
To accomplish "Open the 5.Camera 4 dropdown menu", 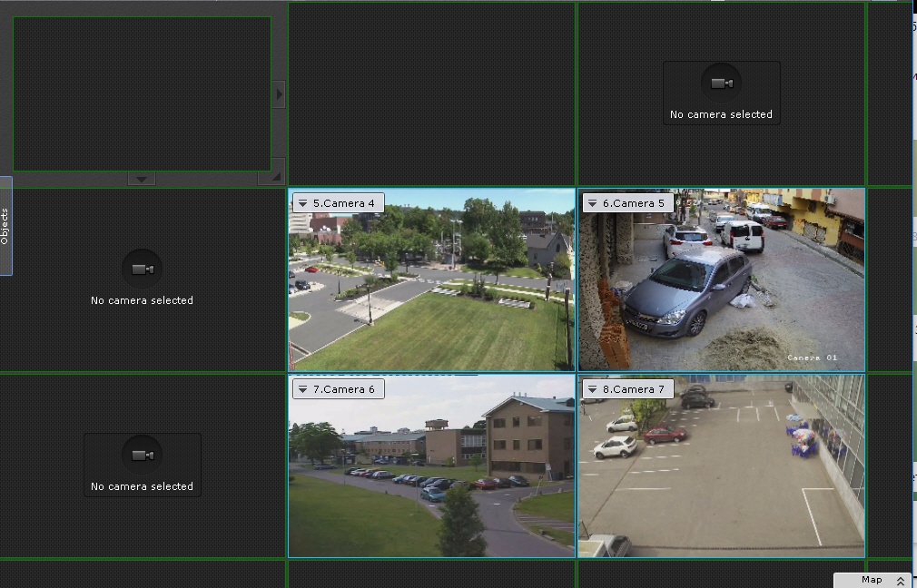I will pyautogui.click(x=303, y=203).
